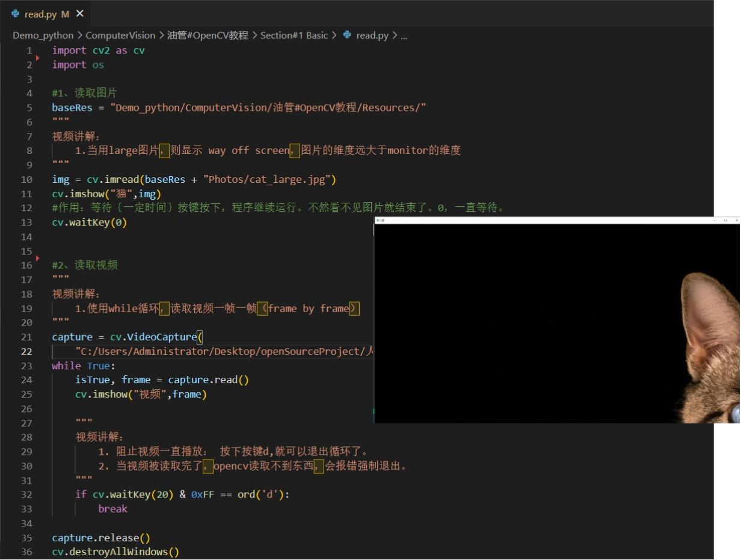Minimize the 猫 image viewer window
741x560 pixels.
715,220
